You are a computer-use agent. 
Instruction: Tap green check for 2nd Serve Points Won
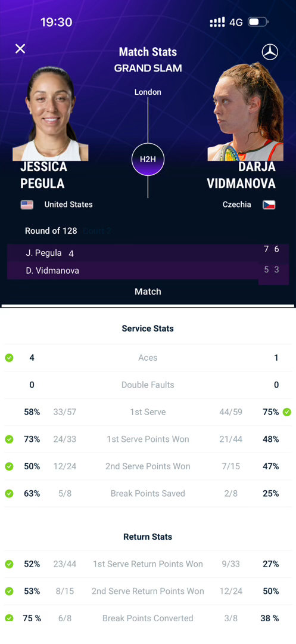(x=9, y=466)
